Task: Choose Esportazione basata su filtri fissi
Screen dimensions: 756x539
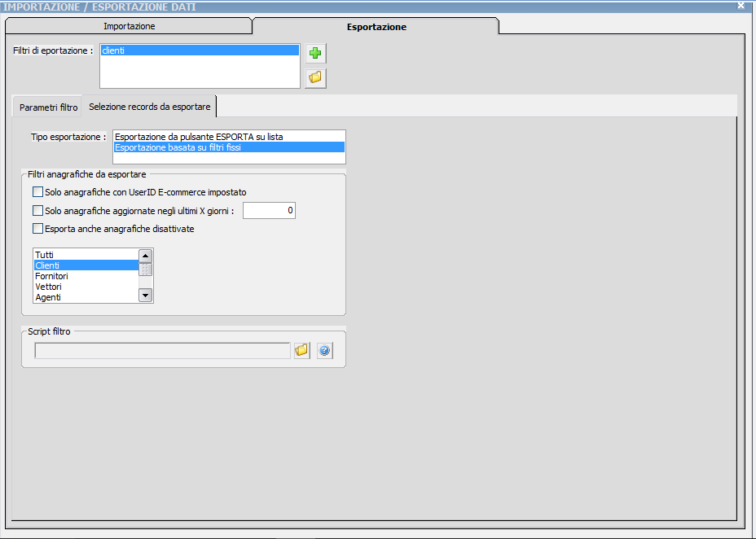Action: tap(229, 147)
